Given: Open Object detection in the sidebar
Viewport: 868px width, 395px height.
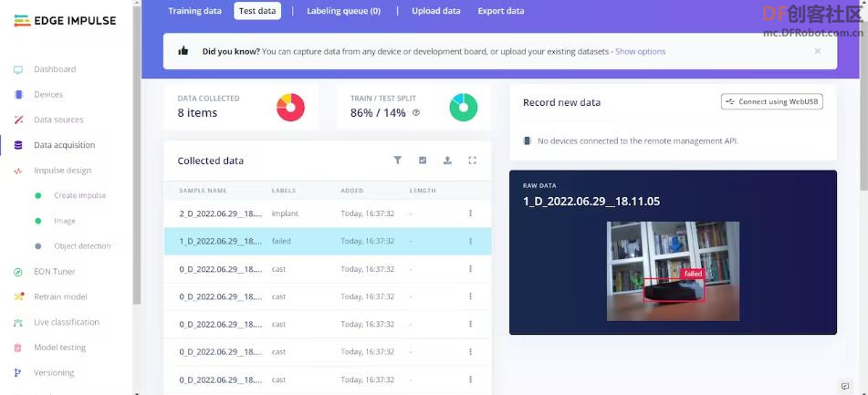Looking at the screenshot, I should pyautogui.click(x=82, y=246).
